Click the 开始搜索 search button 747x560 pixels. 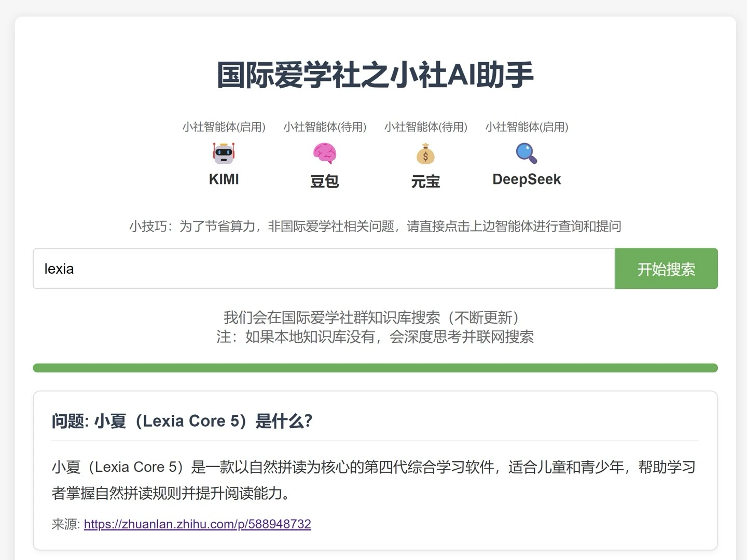666,269
